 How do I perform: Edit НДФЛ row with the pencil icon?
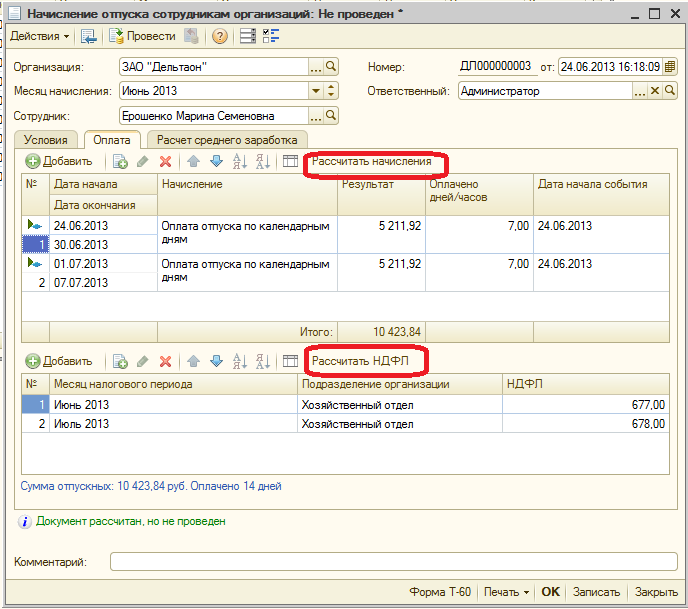click(142, 361)
